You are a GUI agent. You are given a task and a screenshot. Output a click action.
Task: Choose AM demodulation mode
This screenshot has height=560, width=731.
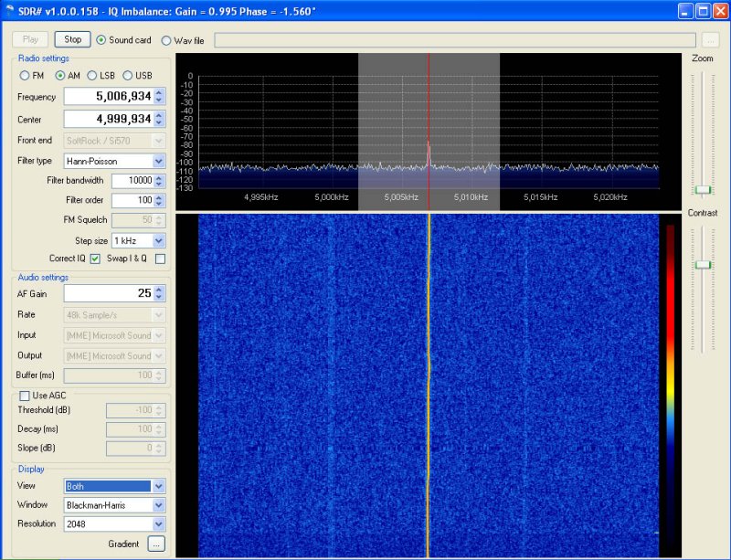(59, 76)
